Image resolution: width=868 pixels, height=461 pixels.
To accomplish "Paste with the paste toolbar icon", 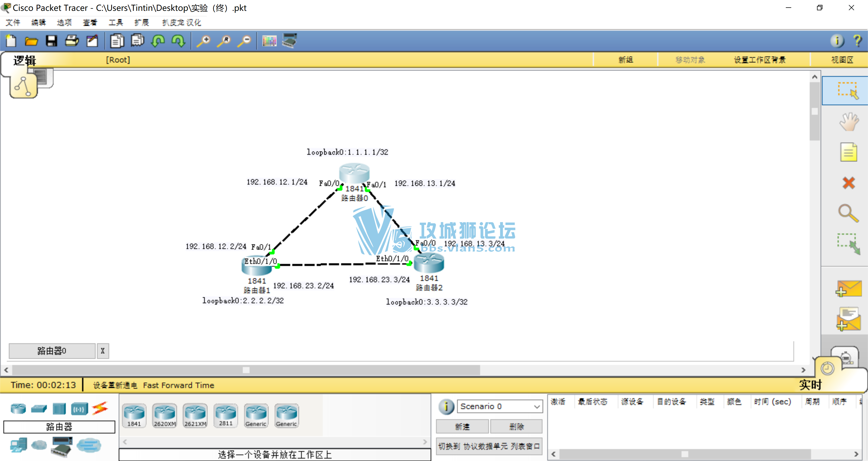I will pyautogui.click(x=138, y=41).
